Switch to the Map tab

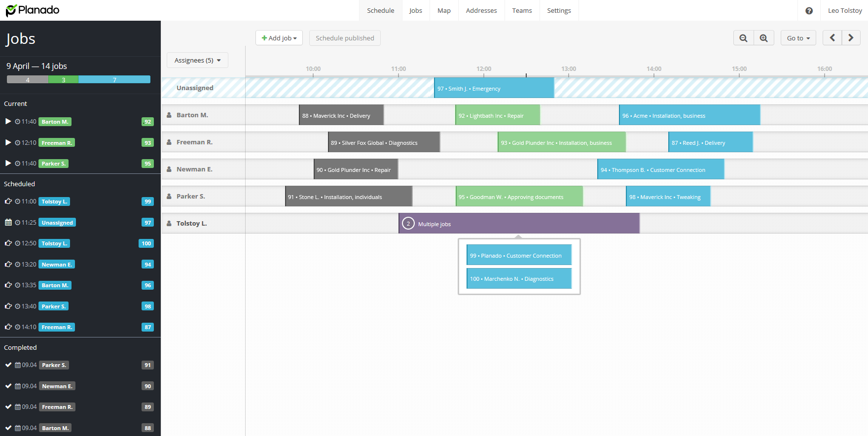coord(444,10)
